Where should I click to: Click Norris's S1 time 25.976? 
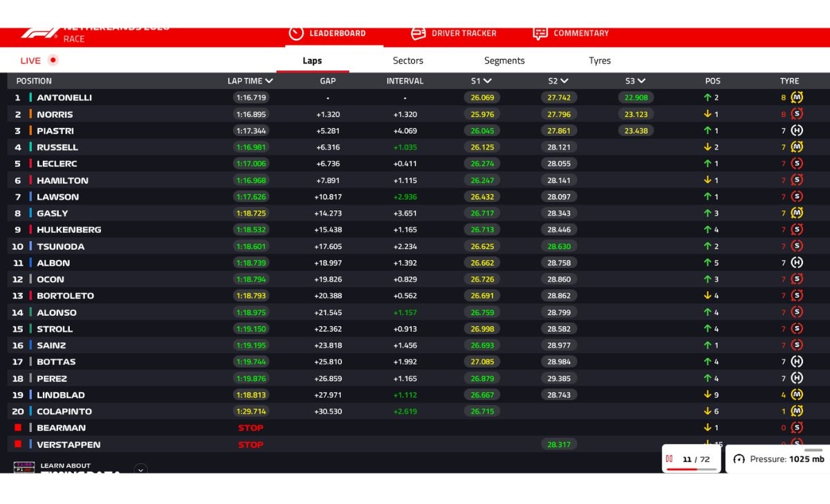point(482,114)
